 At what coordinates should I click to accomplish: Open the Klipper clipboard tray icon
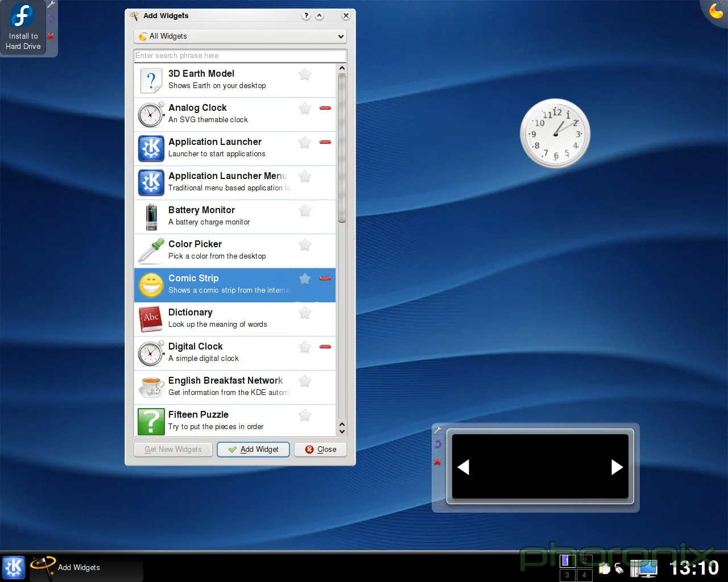tap(604, 568)
